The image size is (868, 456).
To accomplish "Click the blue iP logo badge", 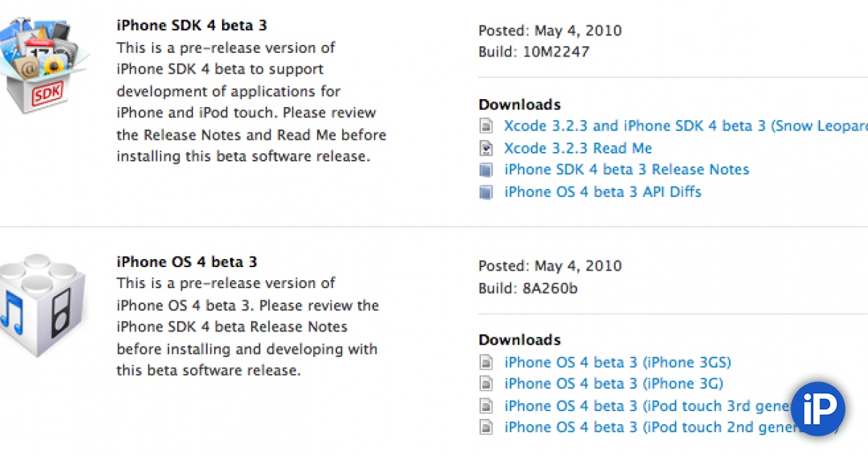I will tap(817, 408).
